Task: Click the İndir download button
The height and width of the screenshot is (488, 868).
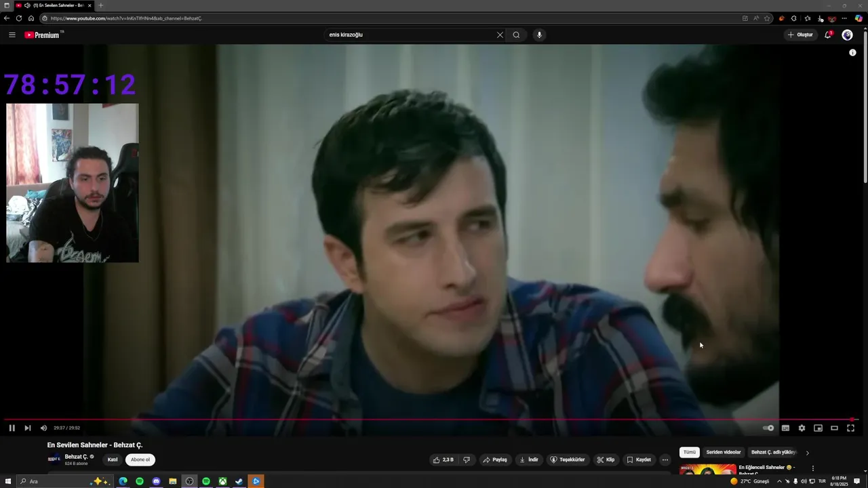Action: [529, 460]
